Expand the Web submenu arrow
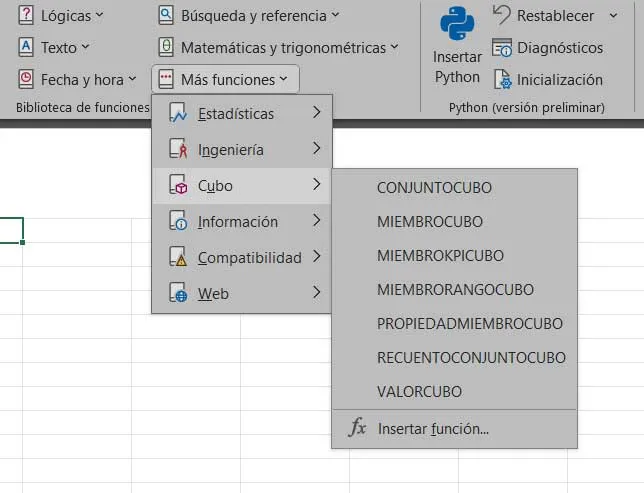644x493 pixels. [x=316, y=292]
